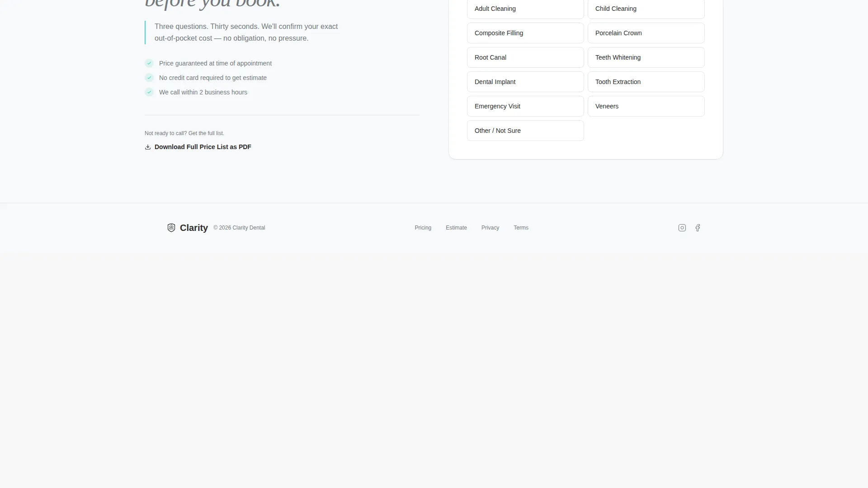Click the 'Three questions. Thirty seconds.' paragraph
The width and height of the screenshot is (868, 488).
246,33
